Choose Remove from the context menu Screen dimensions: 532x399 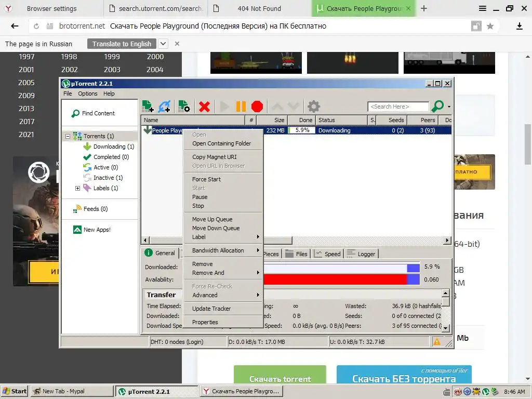click(223, 264)
